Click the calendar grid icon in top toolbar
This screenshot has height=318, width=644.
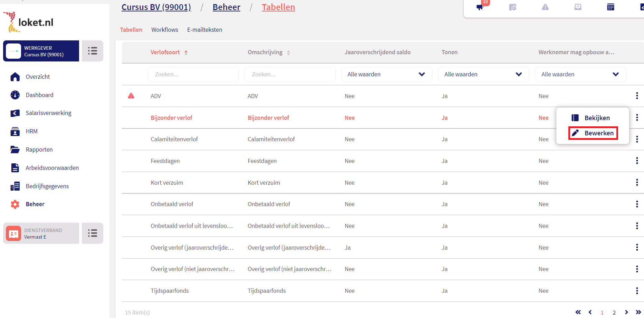tap(611, 7)
